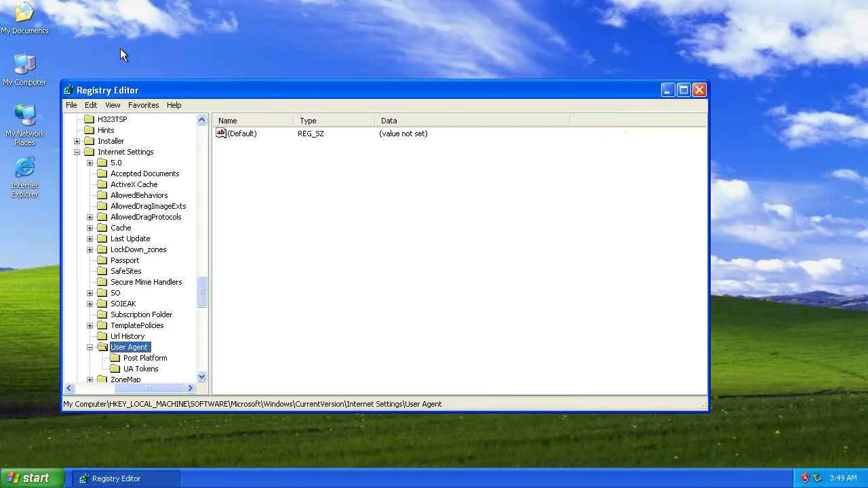
Task: Click the Name column header
Action: click(x=253, y=121)
